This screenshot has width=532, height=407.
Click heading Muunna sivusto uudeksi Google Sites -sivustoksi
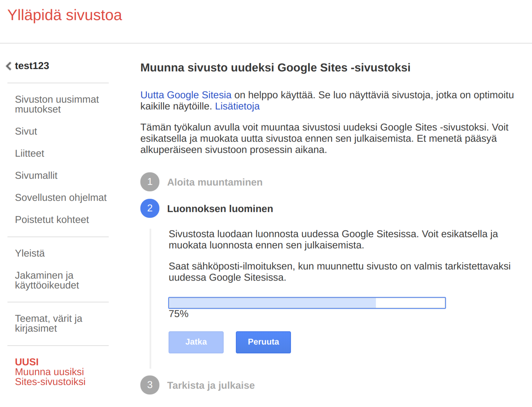click(x=275, y=68)
